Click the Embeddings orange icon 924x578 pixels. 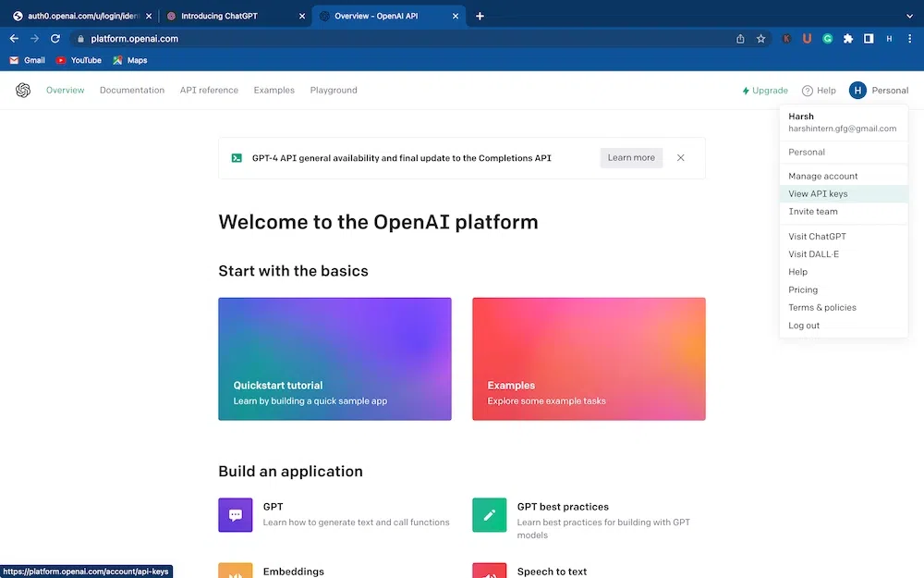[235, 571]
